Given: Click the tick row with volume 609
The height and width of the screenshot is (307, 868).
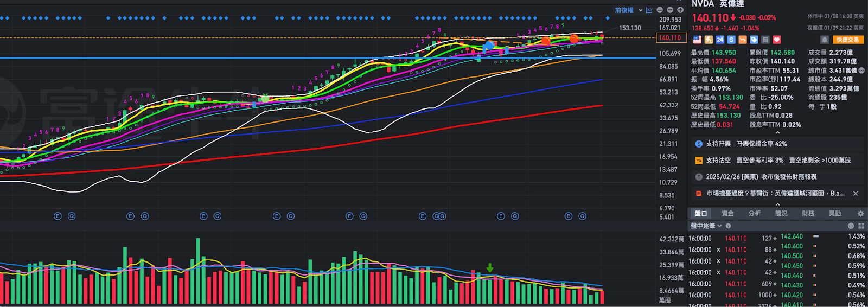Looking at the screenshot, I should (733, 284).
